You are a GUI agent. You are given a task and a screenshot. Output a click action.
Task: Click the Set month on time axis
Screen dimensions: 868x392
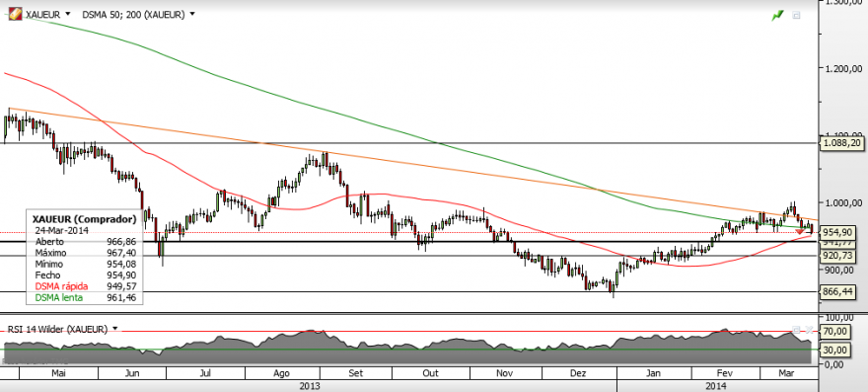click(x=356, y=373)
